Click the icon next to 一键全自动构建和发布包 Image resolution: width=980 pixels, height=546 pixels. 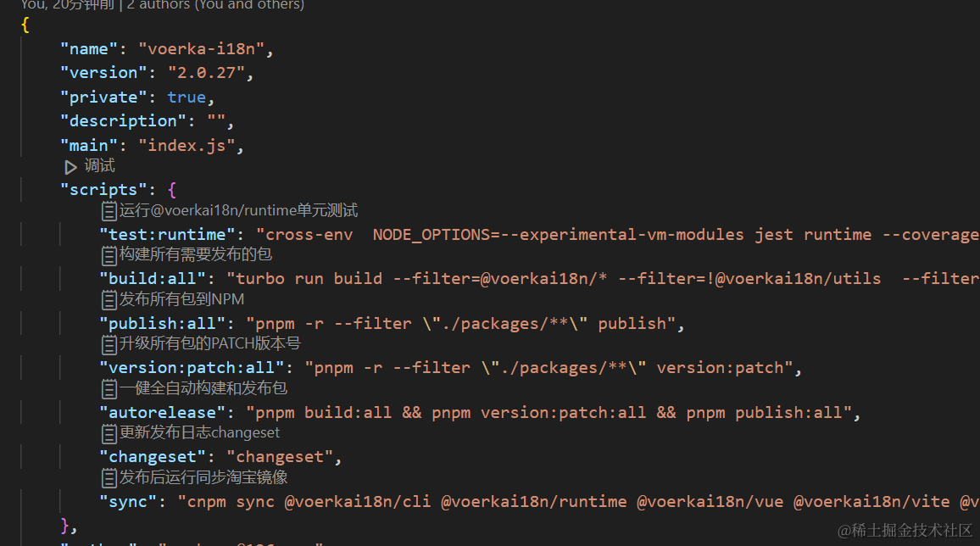pos(109,389)
